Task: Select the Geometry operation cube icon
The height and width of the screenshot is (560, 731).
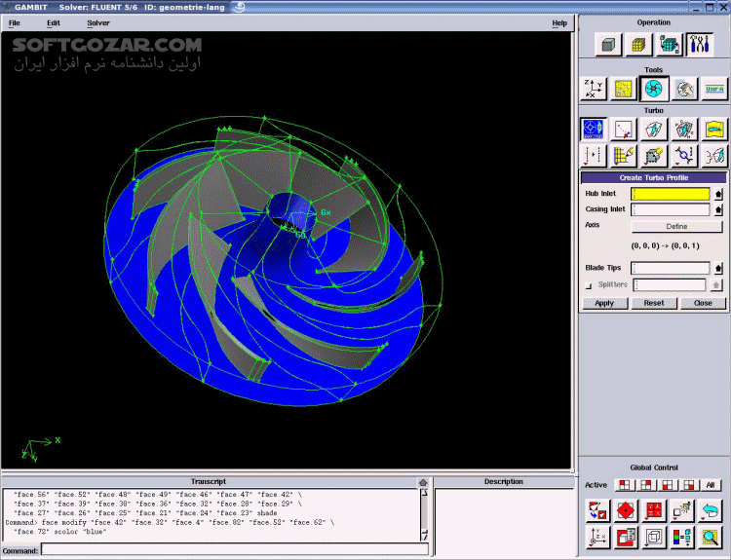Action: (607, 45)
